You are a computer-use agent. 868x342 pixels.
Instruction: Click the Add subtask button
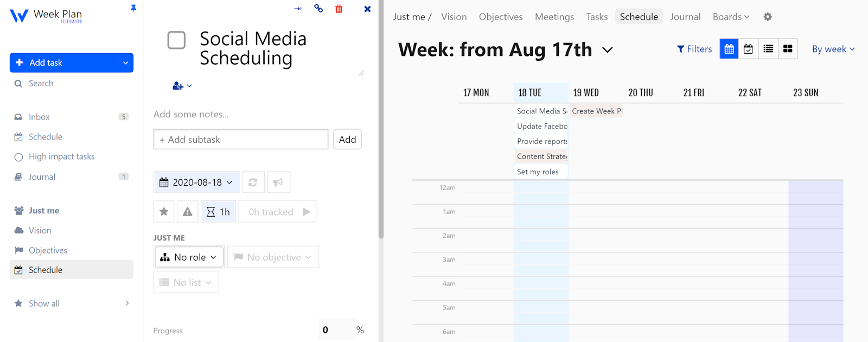[347, 140]
